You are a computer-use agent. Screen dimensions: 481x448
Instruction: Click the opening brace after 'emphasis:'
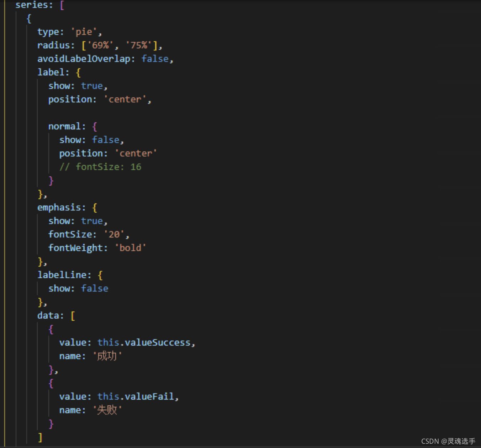(x=95, y=207)
